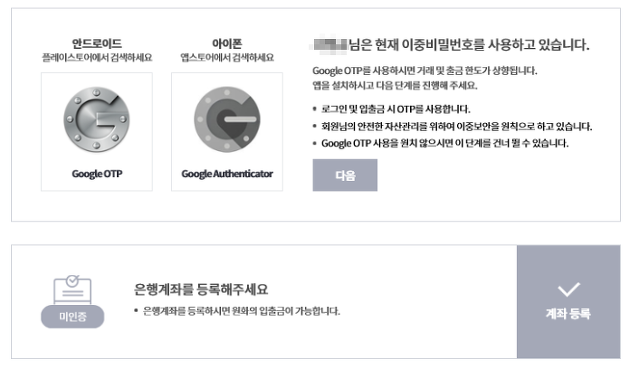This screenshot has width=630, height=370.
Task: Click the 이중보안을 원칙으로 bullet line
Action: 456,127
